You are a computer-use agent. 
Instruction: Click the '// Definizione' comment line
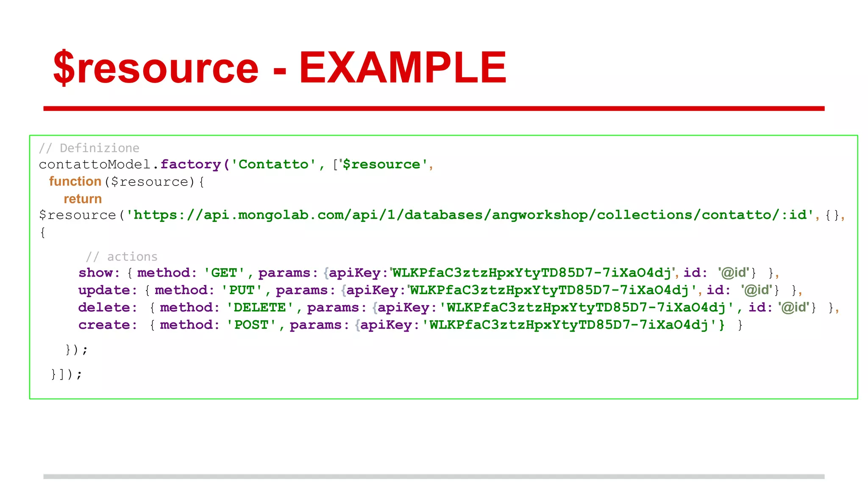(89, 148)
